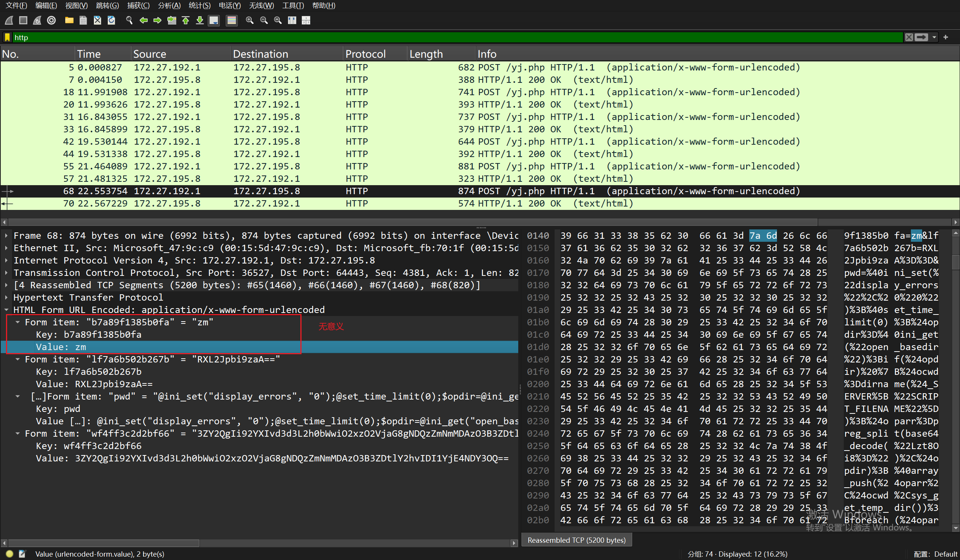This screenshot has height=560, width=960.
Task: Open the 统计(S) menu
Action: (199, 5)
